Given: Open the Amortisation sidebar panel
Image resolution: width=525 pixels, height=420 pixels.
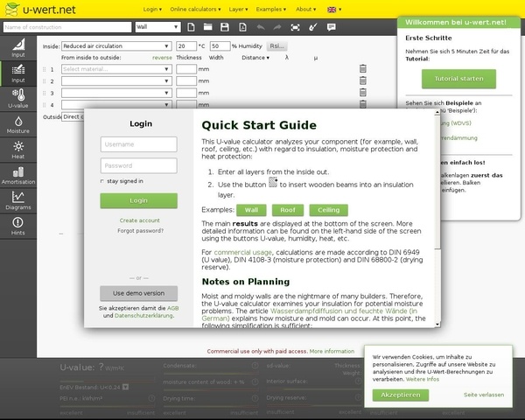Looking at the screenshot, I should coord(17,175).
